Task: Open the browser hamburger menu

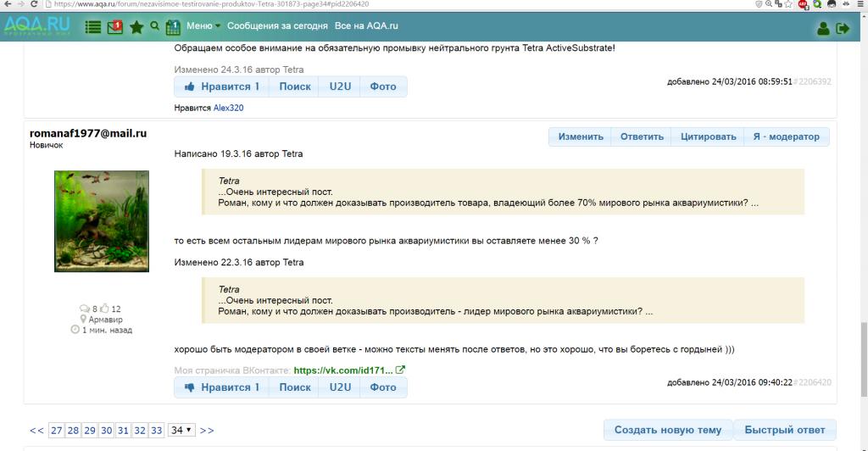Action: point(860,4)
